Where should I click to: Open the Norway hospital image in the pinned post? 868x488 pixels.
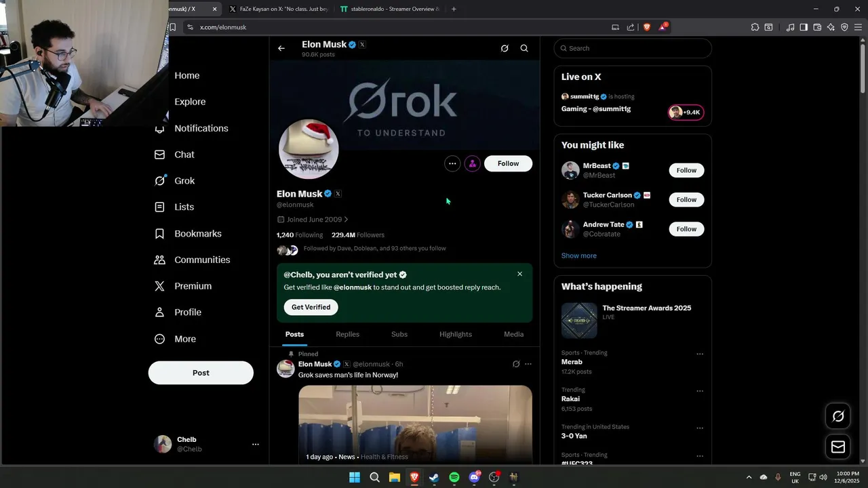tap(415, 424)
